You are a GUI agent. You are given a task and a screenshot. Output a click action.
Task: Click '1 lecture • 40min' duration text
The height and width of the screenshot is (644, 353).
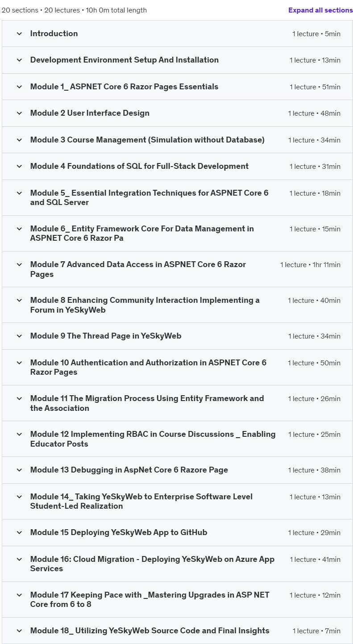(314, 301)
